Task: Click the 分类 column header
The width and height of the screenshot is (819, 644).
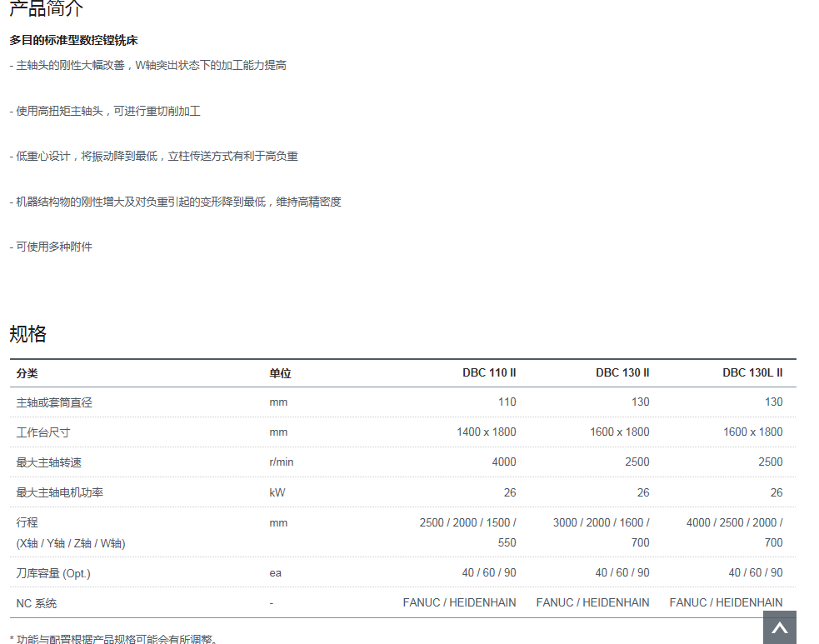Action: click(27, 373)
